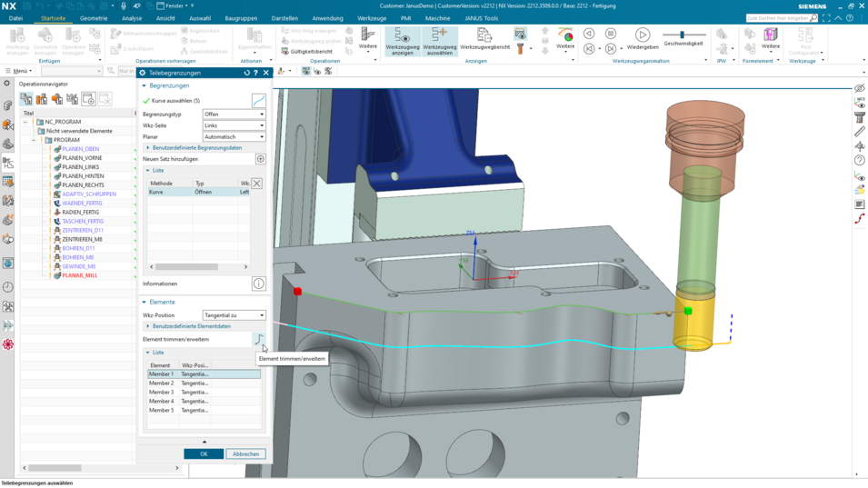Click the Kurve auswählen curve icon

coord(258,101)
